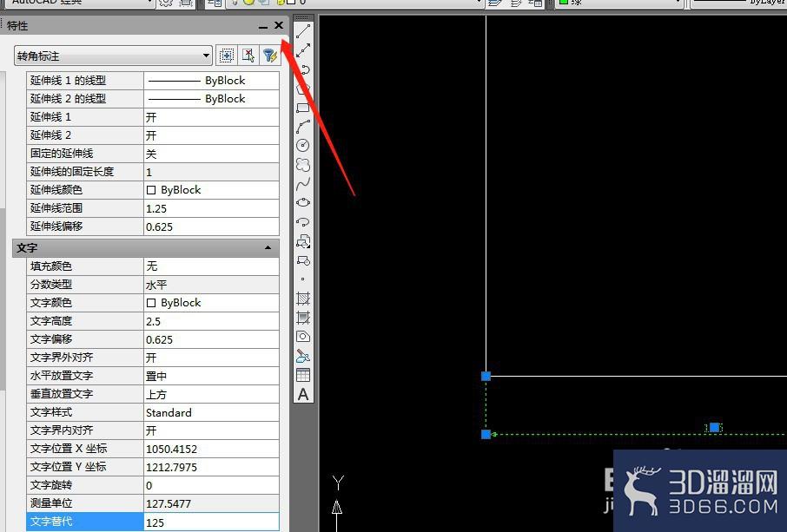This screenshot has height=532, width=787.
Task: Open the 转角标注 object type dropdown
Action: tap(114, 56)
